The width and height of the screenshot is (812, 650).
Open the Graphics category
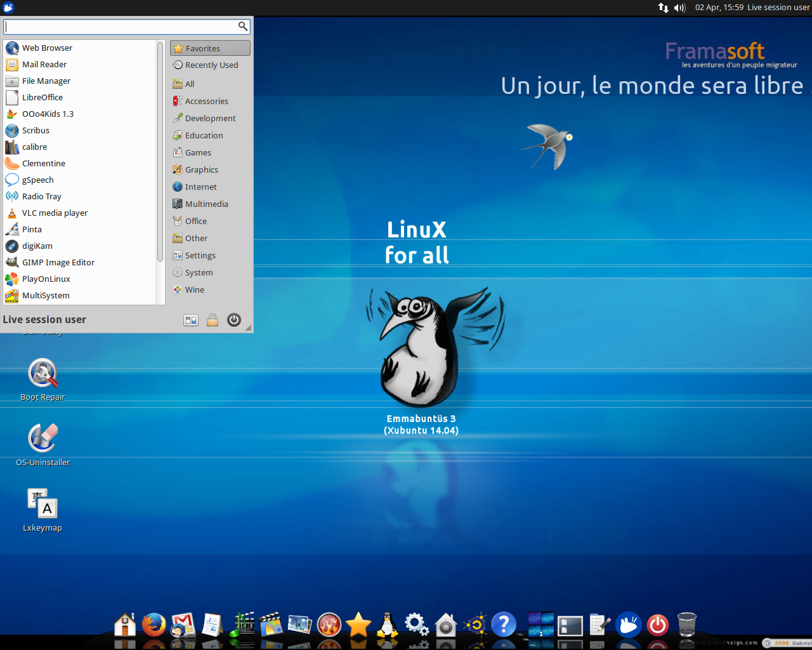[x=210, y=170]
